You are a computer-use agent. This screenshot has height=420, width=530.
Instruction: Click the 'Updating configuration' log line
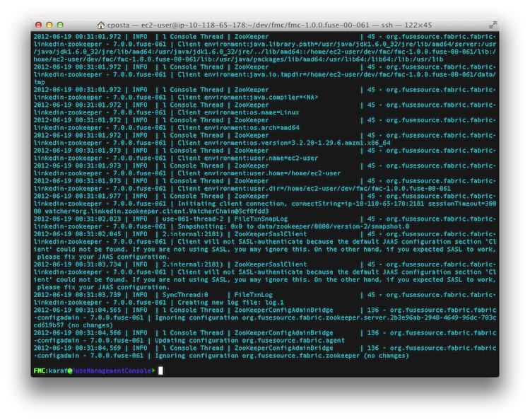click(x=249, y=340)
